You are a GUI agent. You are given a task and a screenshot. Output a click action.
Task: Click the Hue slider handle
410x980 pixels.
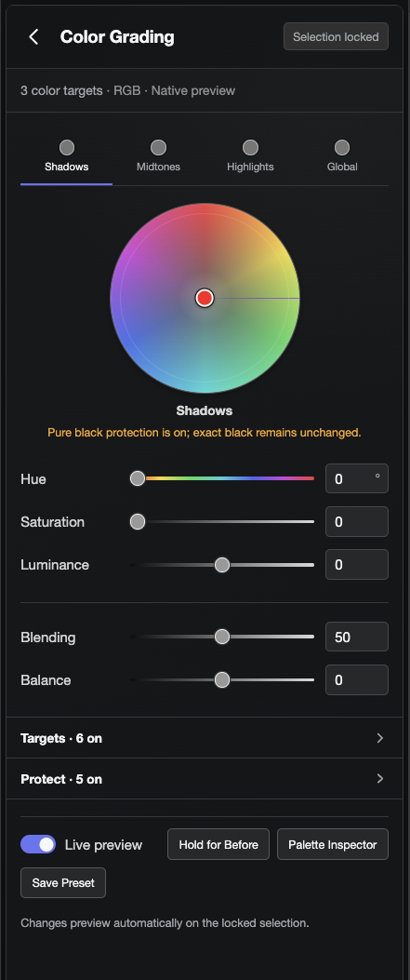[138, 478]
